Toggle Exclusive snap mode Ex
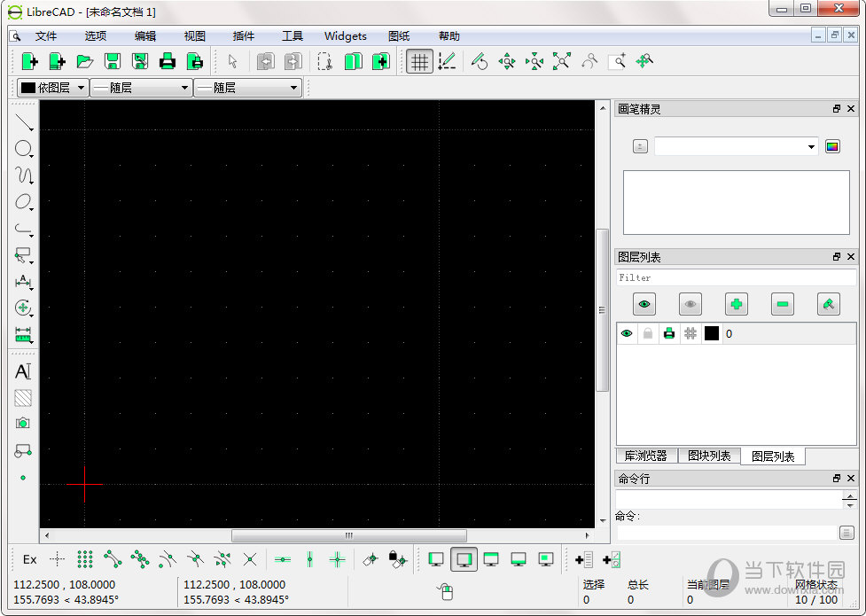The image size is (866, 616). (30, 559)
